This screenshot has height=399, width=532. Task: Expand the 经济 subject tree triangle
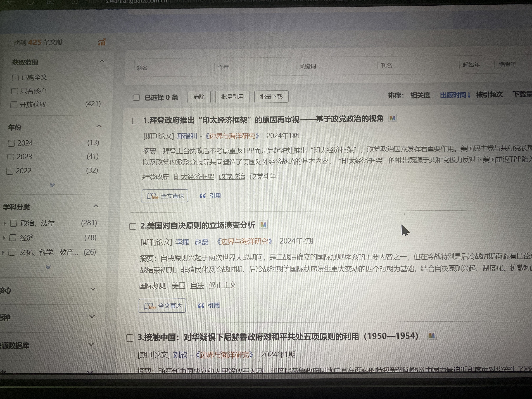[4, 238]
